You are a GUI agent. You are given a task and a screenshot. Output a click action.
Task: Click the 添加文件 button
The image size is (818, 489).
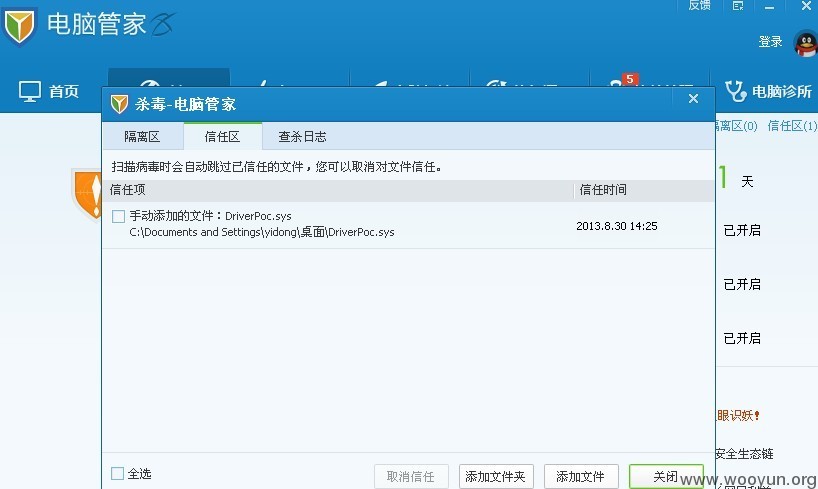(x=581, y=476)
